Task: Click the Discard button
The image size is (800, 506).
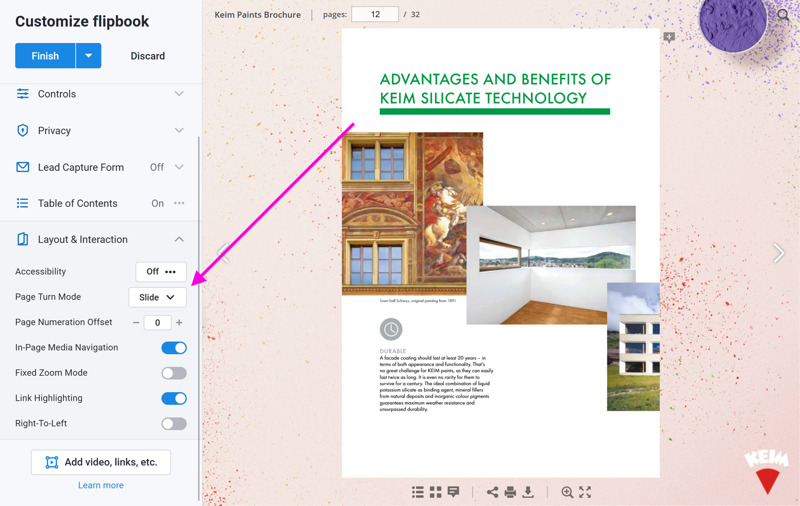Action: (147, 56)
